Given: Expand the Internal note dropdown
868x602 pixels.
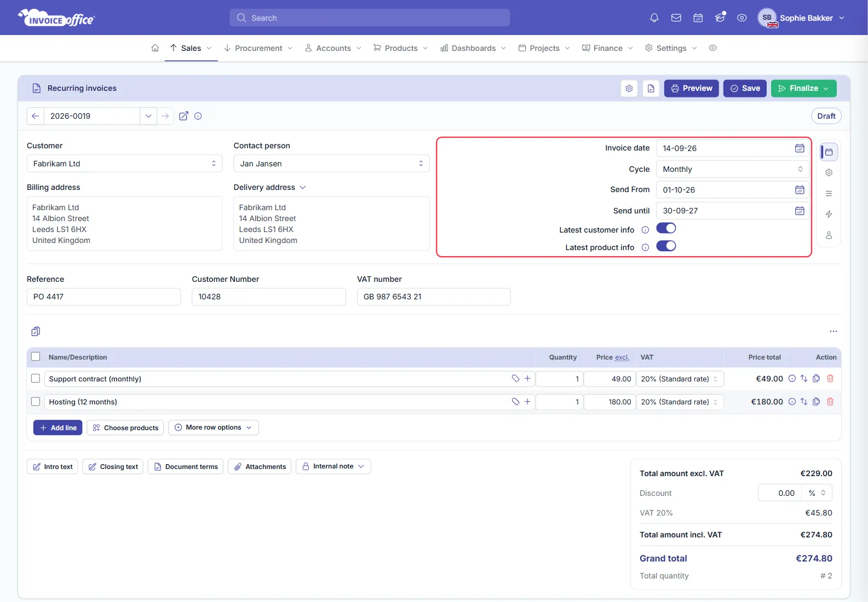Looking at the screenshot, I should (334, 466).
